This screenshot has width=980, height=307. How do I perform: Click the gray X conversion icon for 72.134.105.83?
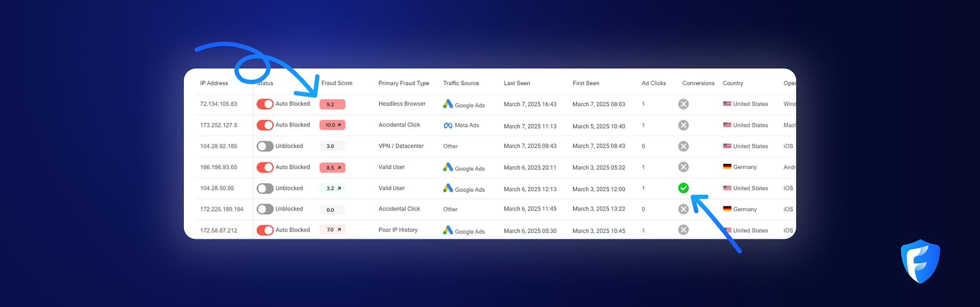(x=683, y=104)
